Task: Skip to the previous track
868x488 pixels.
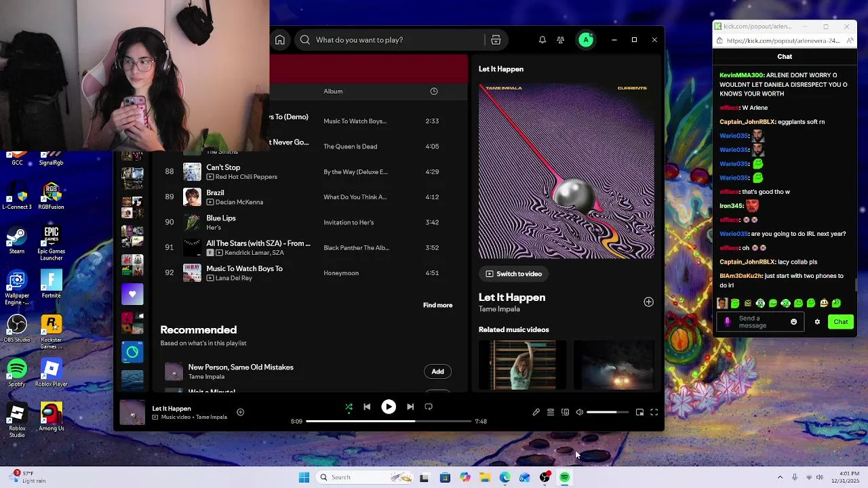Action: (x=367, y=407)
